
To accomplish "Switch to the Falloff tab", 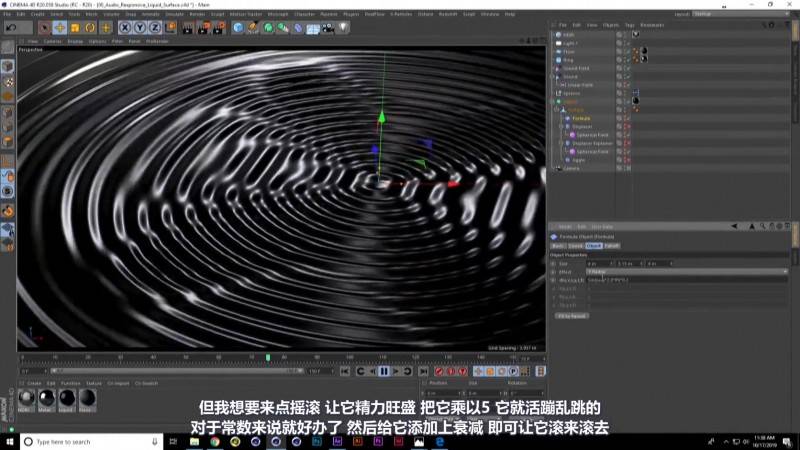I will [611, 245].
